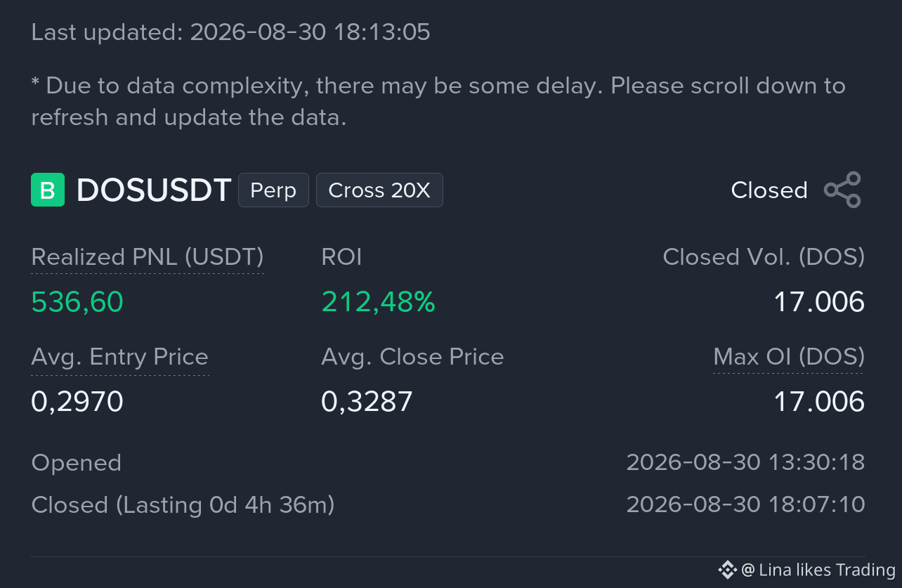The width and height of the screenshot is (902, 588).
Task: Open the DOSUSDT symbol title
Action: [x=154, y=190]
